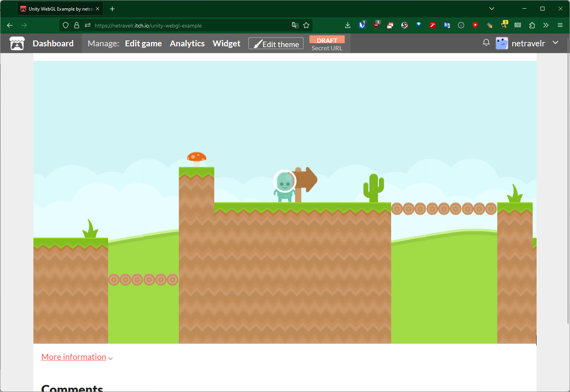Click the red stacked cards extension icon
Image resolution: width=570 pixels, height=392 pixels.
pyautogui.click(x=390, y=26)
